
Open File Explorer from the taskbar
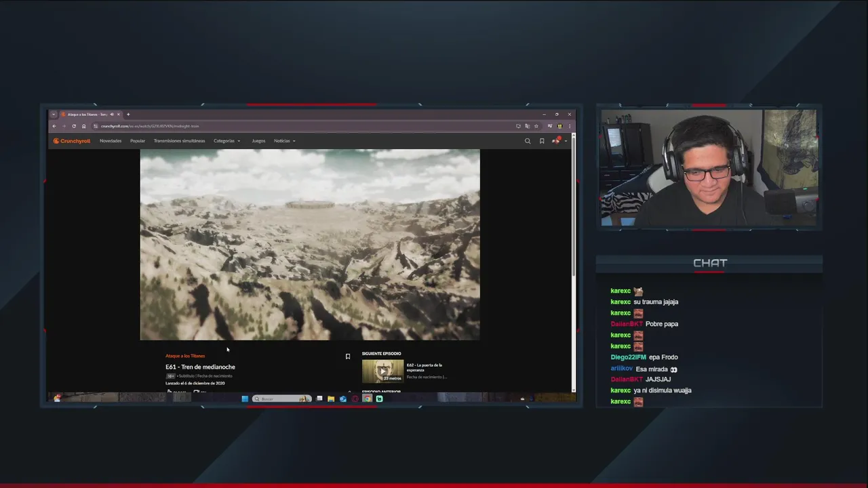pos(330,399)
